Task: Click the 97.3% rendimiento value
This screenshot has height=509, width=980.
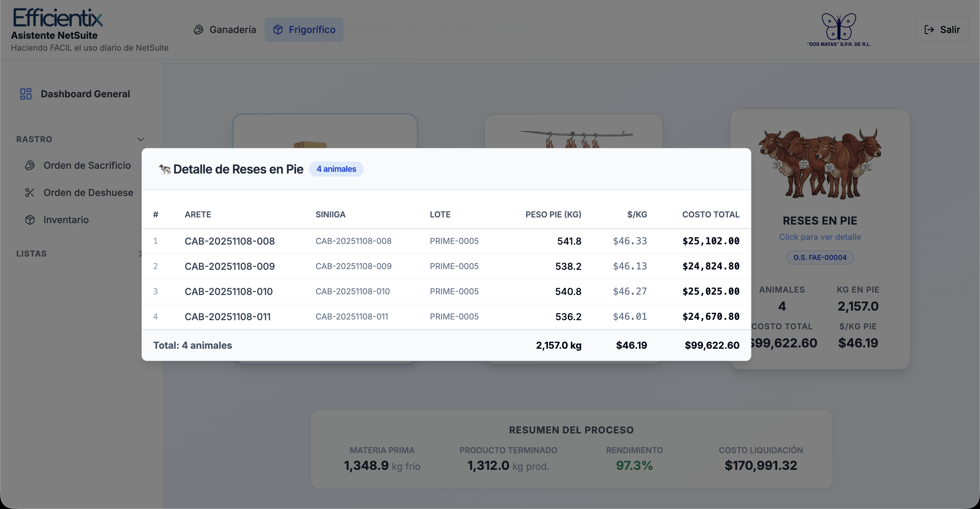Action: click(x=634, y=465)
